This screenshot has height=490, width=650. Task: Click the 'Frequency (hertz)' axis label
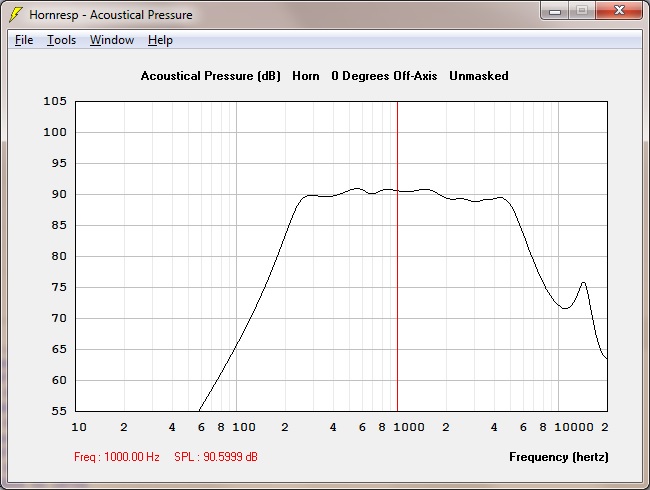pyautogui.click(x=559, y=457)
